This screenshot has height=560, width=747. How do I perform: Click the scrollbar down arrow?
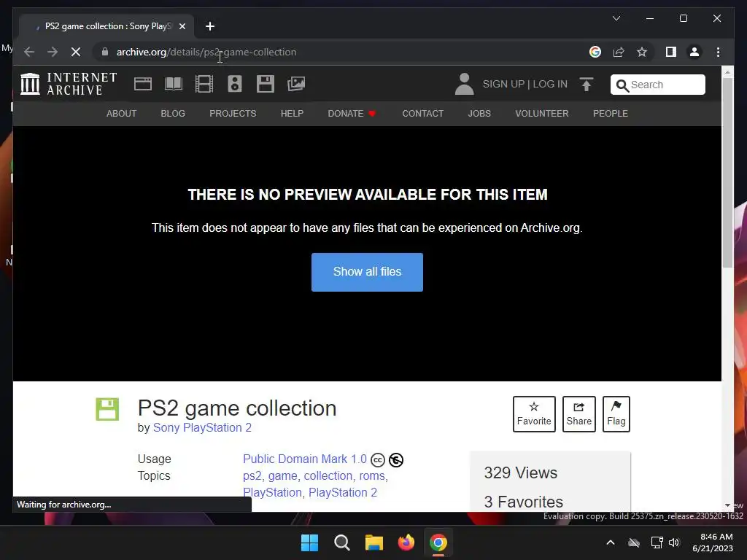point(727,506)
